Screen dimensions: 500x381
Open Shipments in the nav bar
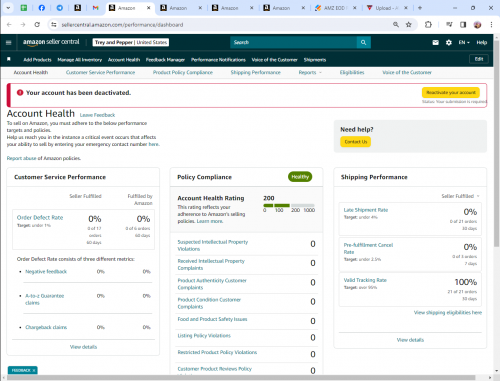[315, 60]
